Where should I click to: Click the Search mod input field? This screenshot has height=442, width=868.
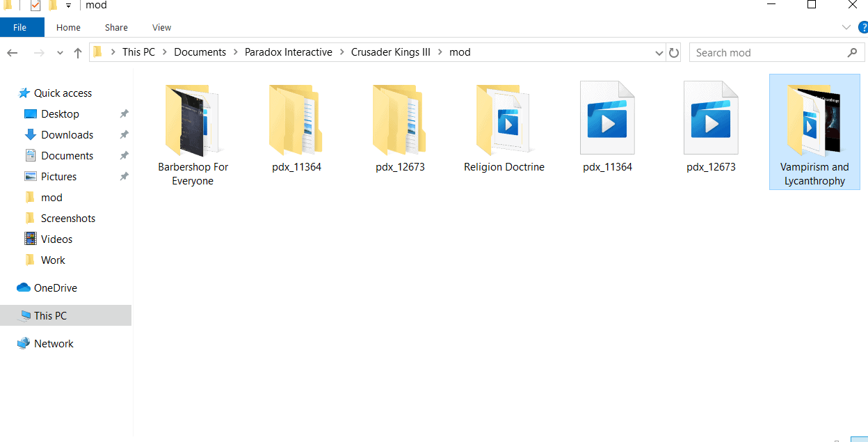pyautogui.click(x=769, y=53)
